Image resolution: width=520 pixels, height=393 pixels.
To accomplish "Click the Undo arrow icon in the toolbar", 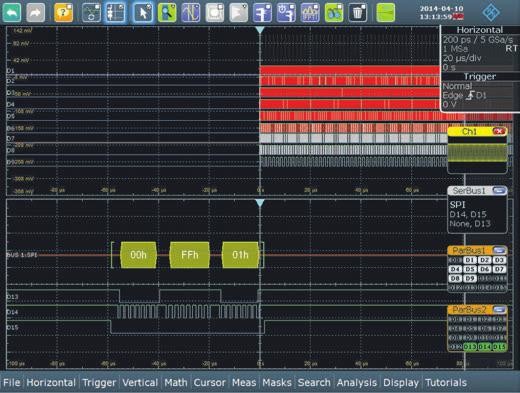I will [12, 12].
